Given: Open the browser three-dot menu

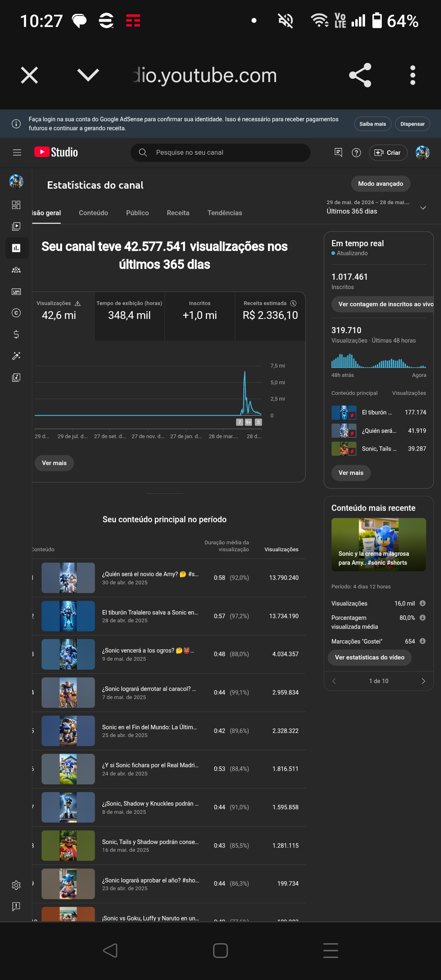Looking at the screenshot, I should pyautogui.click(x=413, y=75).
